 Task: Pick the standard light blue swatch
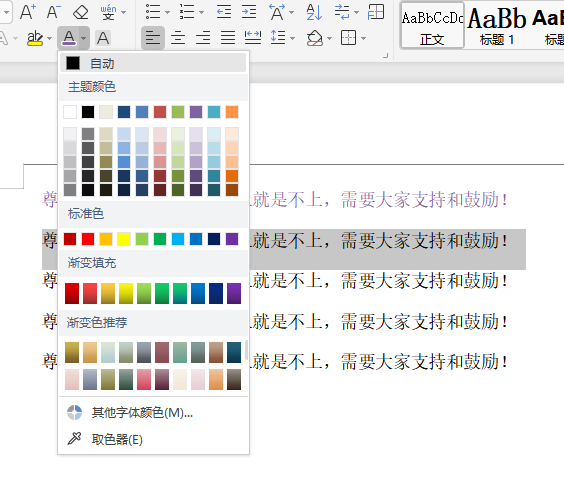178,239
